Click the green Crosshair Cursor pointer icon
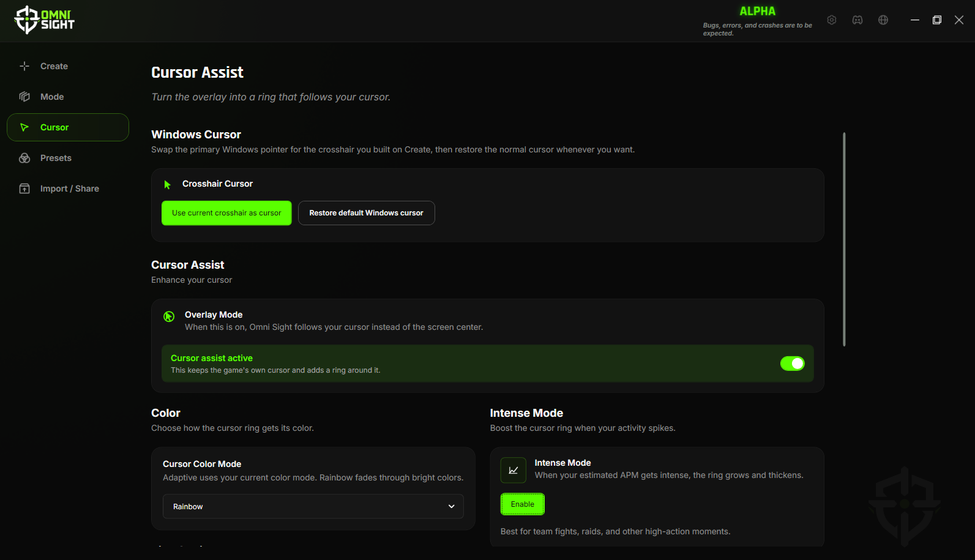 [x=167, y=184]
